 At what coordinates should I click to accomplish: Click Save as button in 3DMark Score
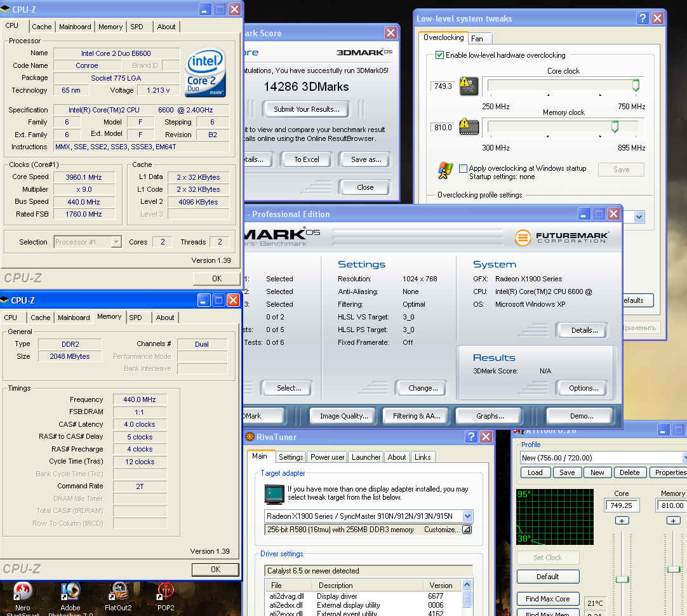pyautogui.click(x=366, y=159)
